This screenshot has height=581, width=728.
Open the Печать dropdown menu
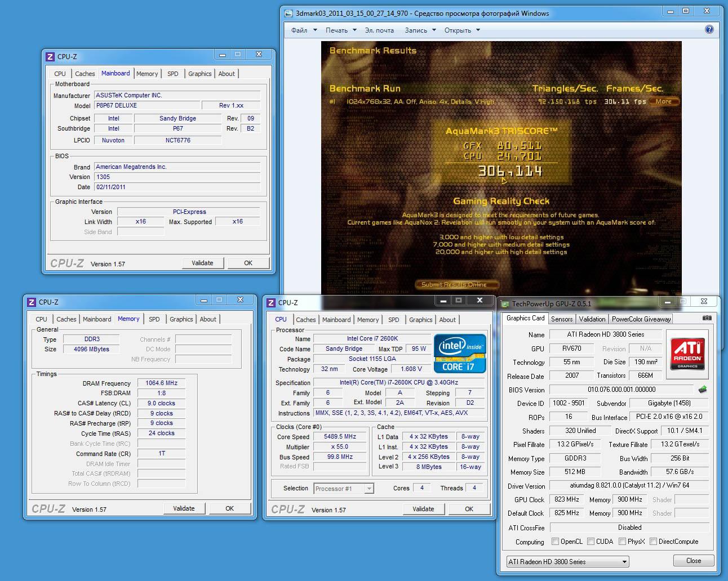[341, 30]
